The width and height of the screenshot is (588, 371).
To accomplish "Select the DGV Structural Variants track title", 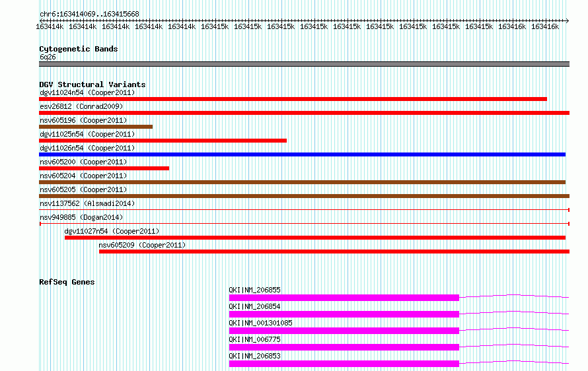I will click(92, 84).
